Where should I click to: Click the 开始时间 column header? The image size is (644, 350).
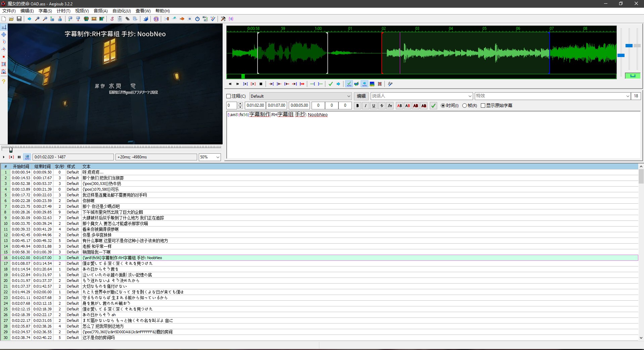point(21,166)
